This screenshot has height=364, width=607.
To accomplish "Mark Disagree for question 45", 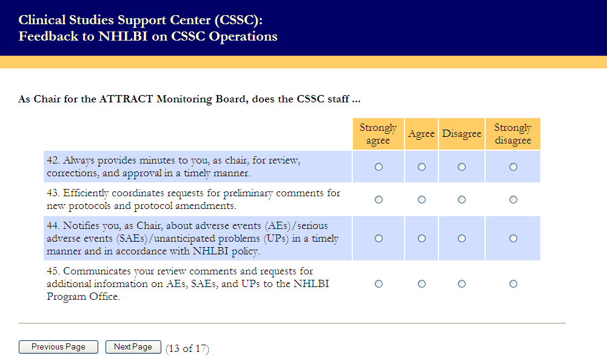I will [x=461, y=283].
